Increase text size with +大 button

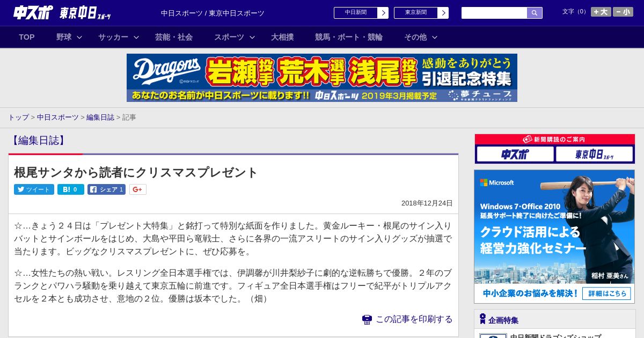pyautogui.click(x=601, y=12)
